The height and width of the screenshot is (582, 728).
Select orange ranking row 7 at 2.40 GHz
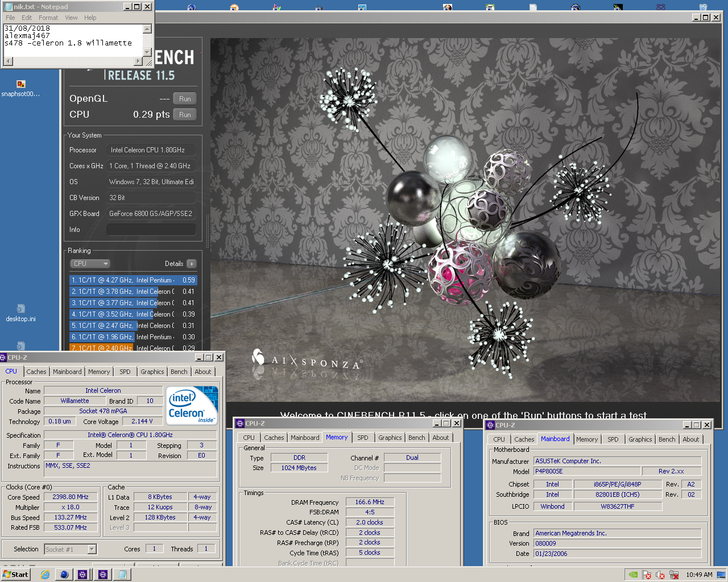point(133,348)
